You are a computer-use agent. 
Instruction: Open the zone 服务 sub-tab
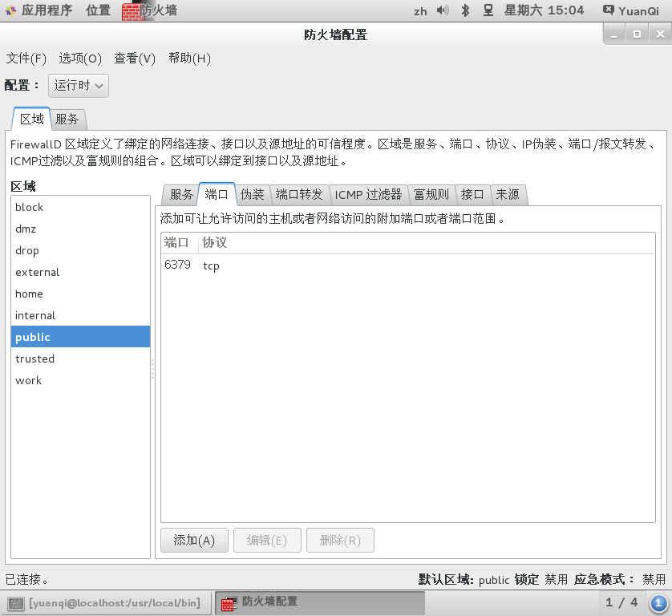[x=181, y=195]
